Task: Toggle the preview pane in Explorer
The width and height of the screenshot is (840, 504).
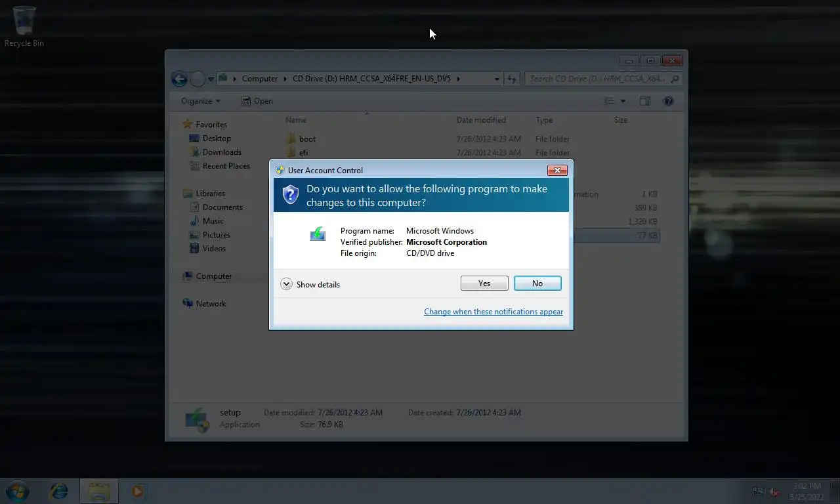Action: click(645, 101)
